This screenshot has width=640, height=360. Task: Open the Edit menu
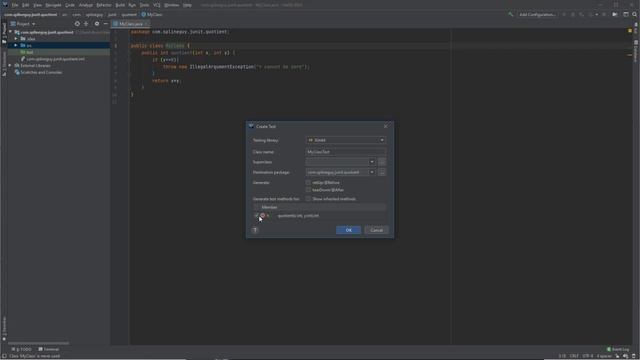pos(25,5)
